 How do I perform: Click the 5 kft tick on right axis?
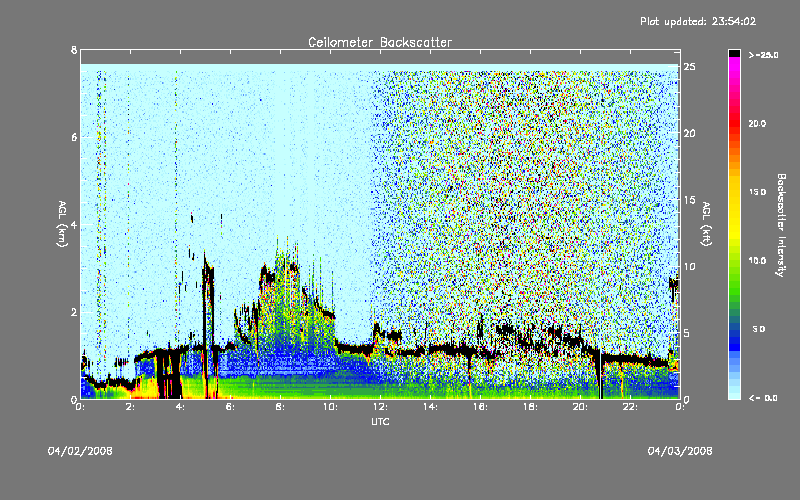pos(687,333)
